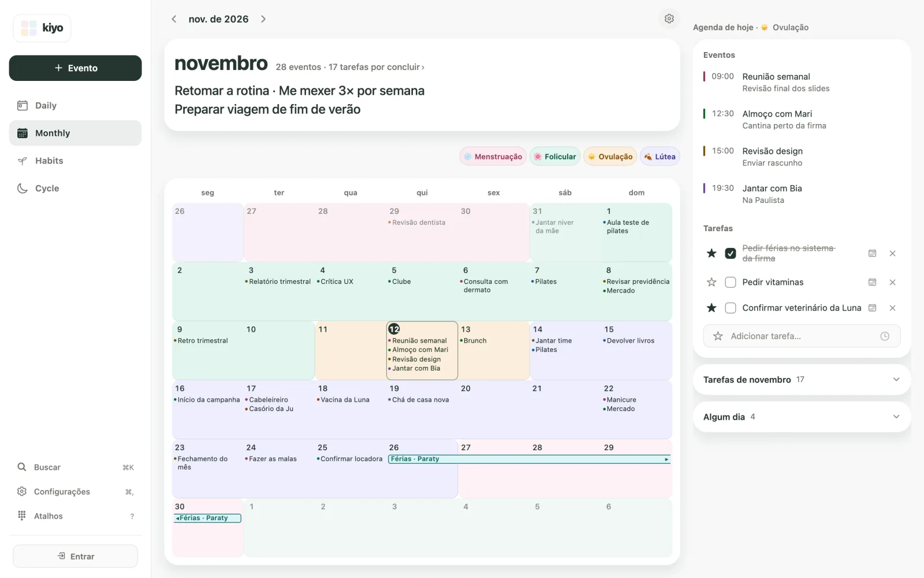
Task: Click the Cycle moon icon
Action: (23, 188)
